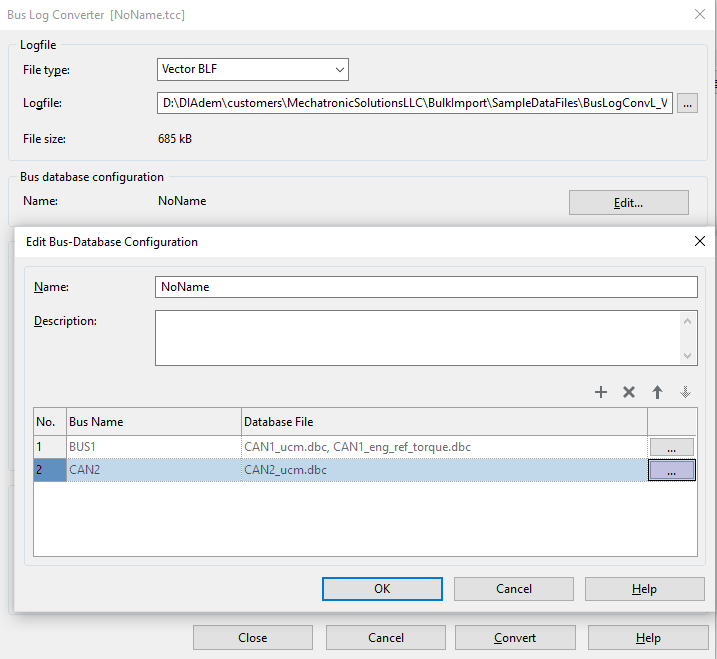
Task: Click the move up arrow icon
Action: (x=657, y=392)
